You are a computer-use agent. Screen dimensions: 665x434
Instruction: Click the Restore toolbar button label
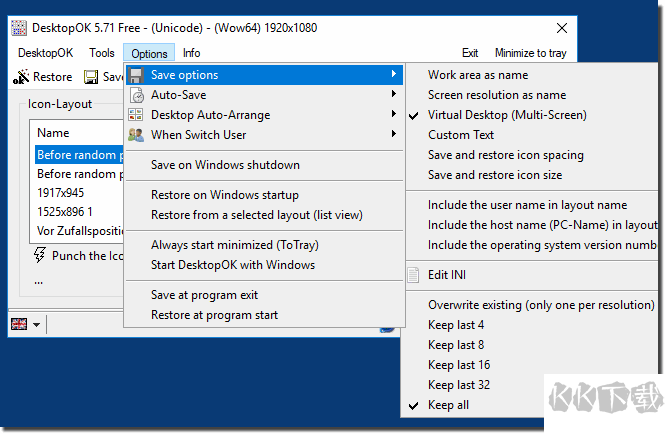[x=53, y=77]
